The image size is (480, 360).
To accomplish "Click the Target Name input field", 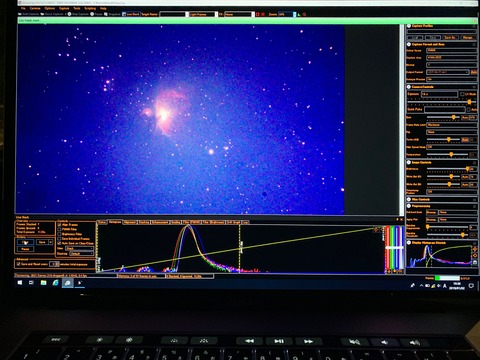I will (x=173, y=14).
